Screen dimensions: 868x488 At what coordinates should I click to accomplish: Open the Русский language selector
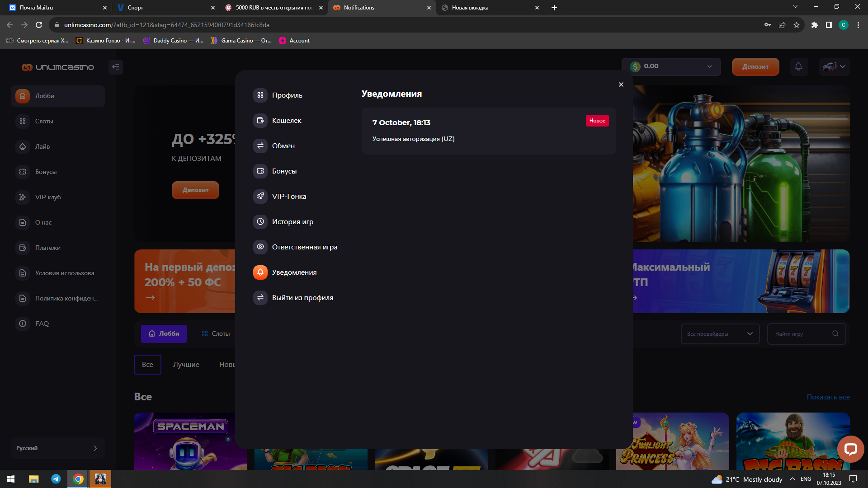click(57, 448)
